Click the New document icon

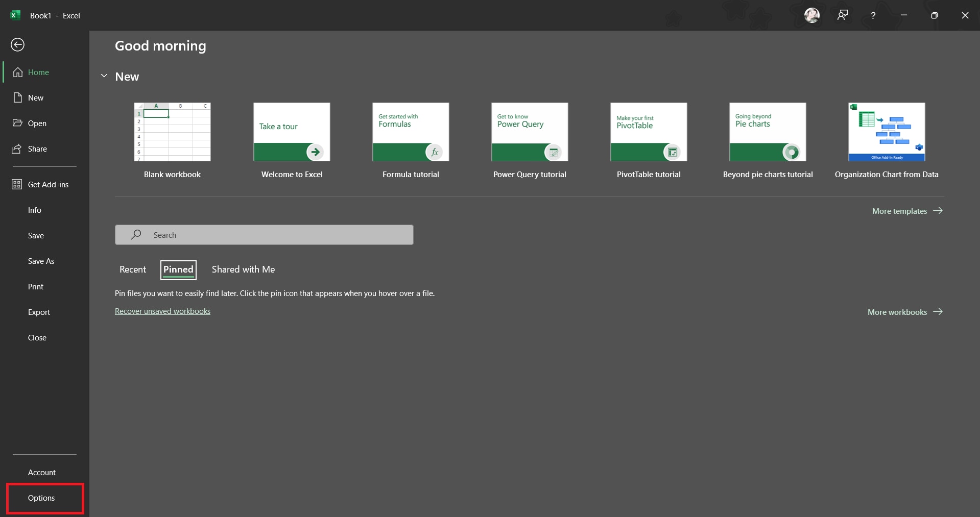click(18, 97)
